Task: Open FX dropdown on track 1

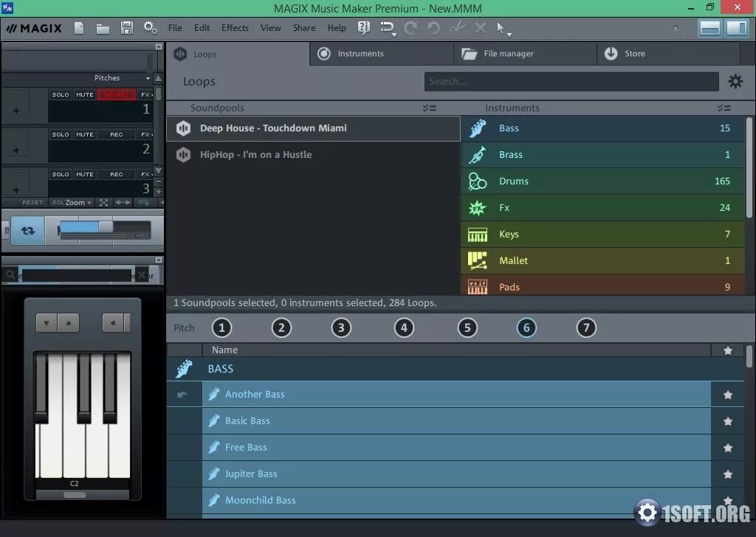Action: [x=146, y=95]
